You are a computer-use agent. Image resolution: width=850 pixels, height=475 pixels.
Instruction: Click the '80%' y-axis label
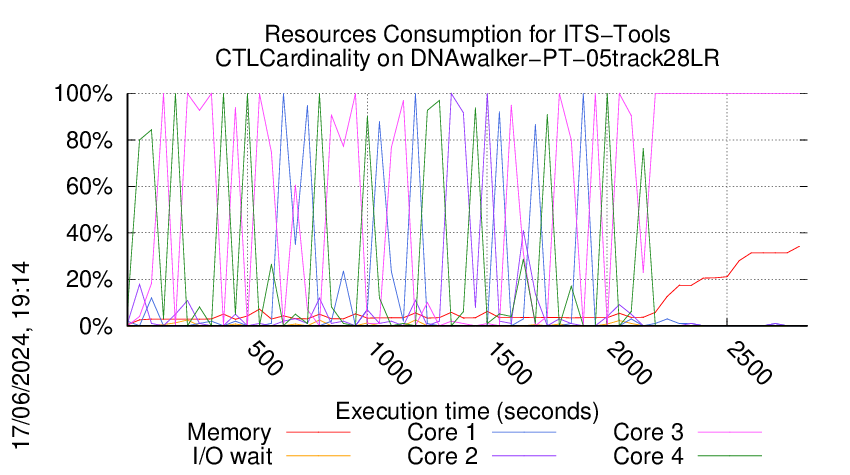point(89,140)
